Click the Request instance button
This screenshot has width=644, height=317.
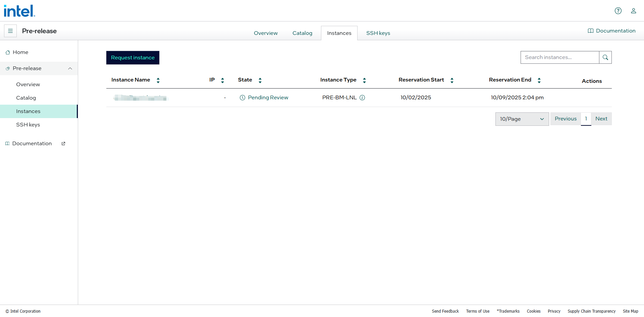click(x=132, y=58)
